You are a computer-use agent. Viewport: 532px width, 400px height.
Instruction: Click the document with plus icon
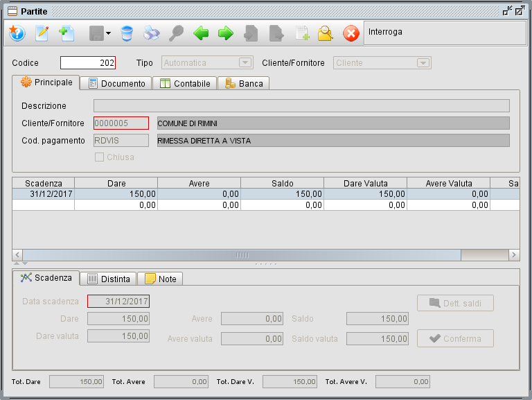(x=301, y=33)
